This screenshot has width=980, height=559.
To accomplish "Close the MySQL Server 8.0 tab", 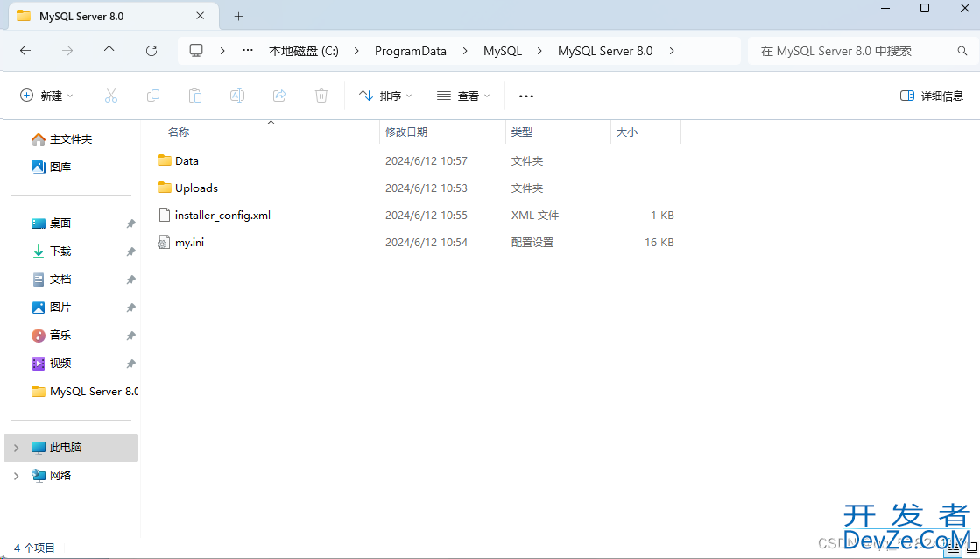I will [x=200, y=17].
